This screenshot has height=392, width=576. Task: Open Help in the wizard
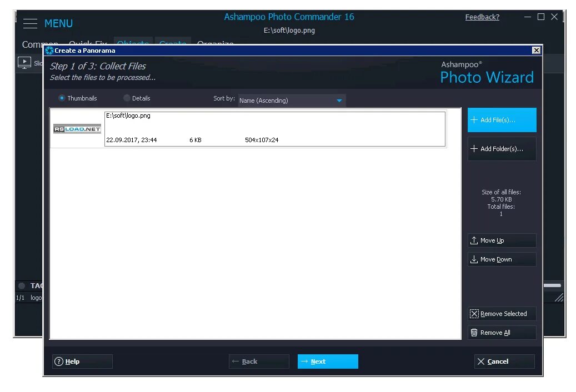[82, 361]
